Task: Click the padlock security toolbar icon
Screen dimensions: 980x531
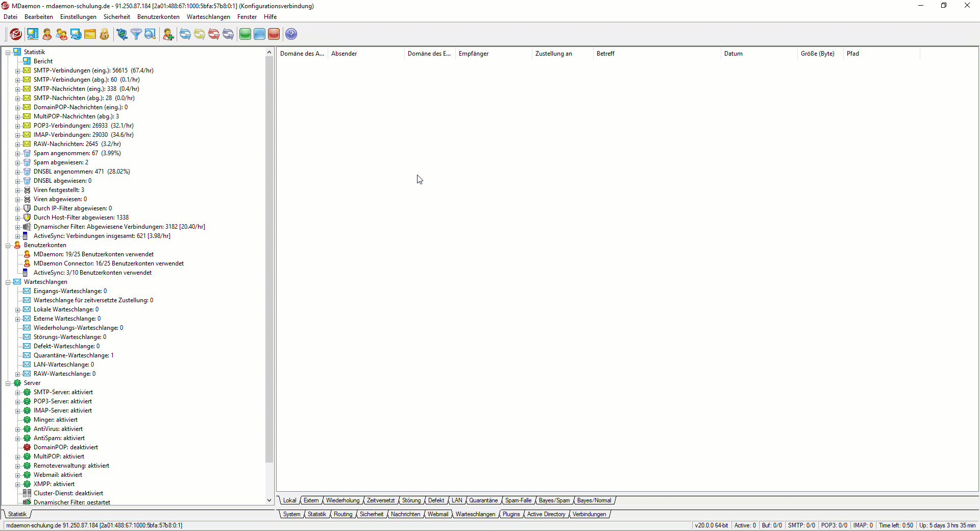Action: [105, 34]
